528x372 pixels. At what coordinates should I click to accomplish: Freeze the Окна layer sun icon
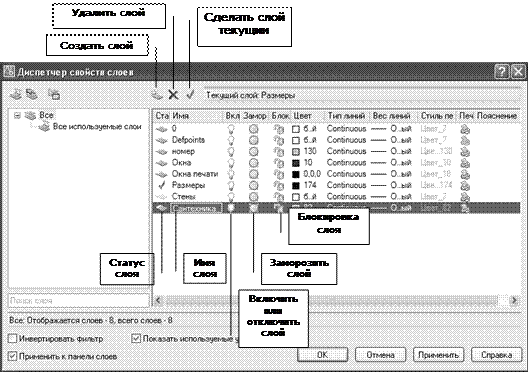click(254, 163)
